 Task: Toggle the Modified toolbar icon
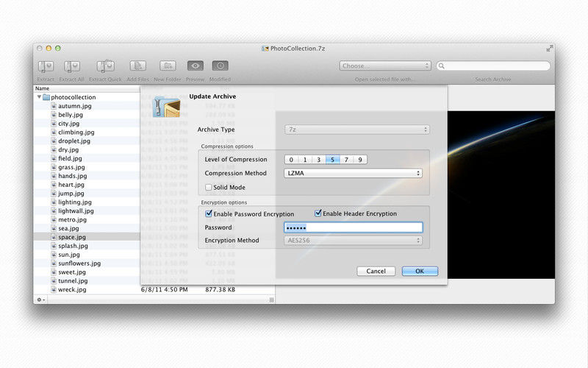tap(220, 66)
